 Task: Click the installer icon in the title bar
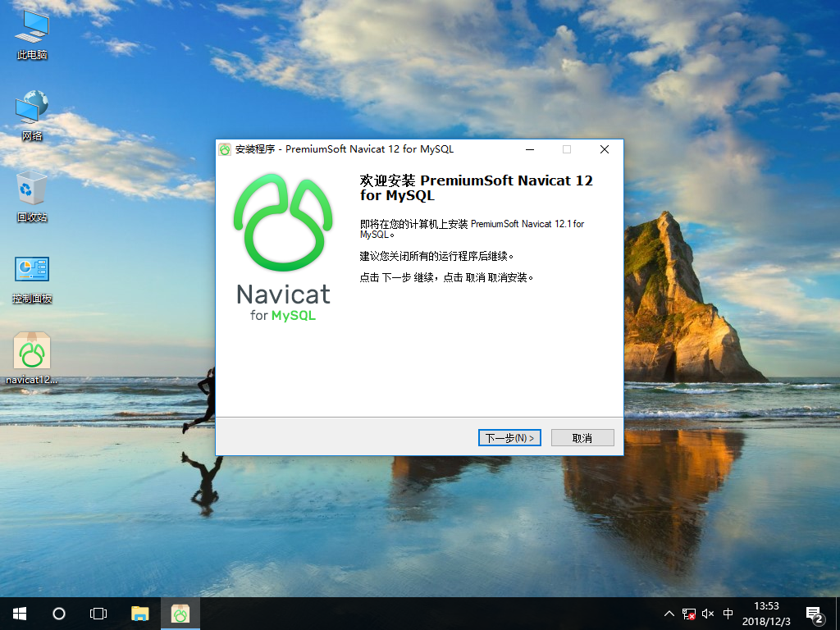(x=223, y=149)
